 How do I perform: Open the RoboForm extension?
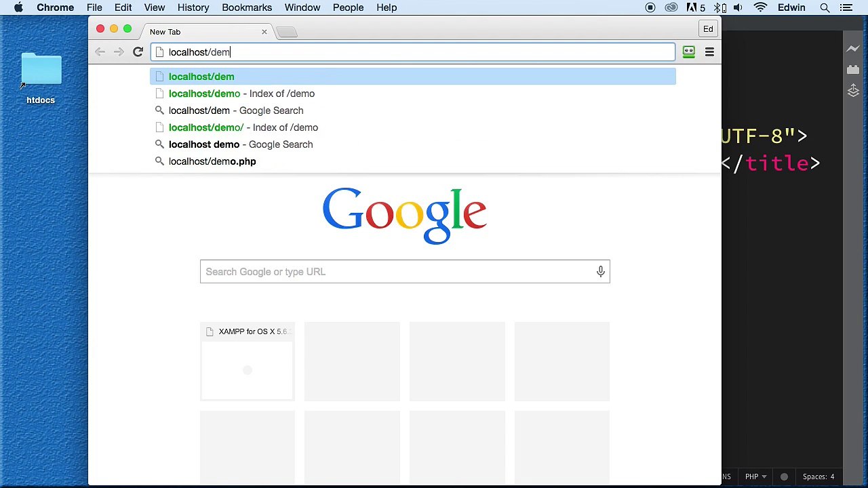pyautogui.click(x=688, y=52)
